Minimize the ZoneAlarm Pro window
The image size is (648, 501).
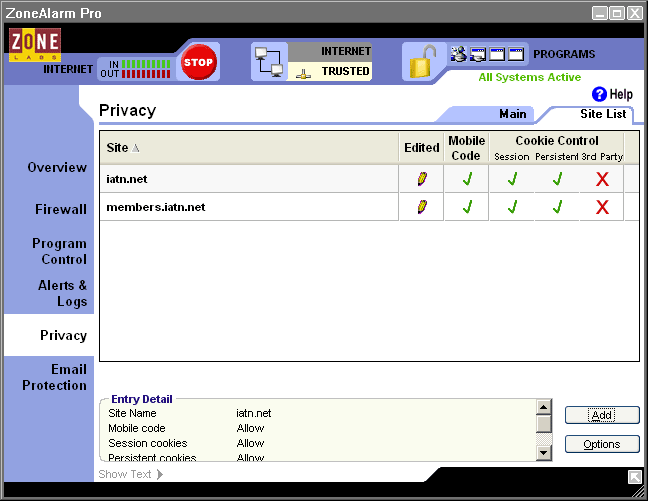tap(599, 13)
